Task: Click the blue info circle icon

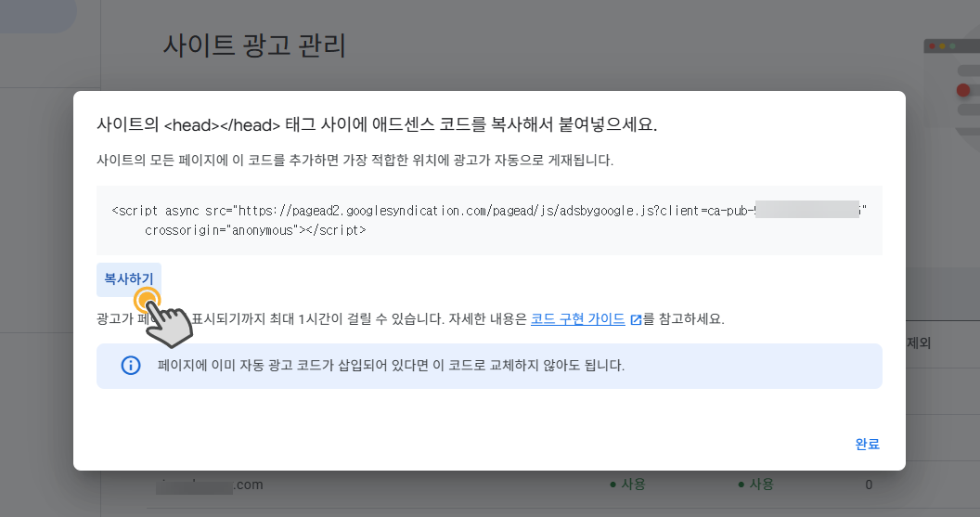Action: [x=131, y=365]
